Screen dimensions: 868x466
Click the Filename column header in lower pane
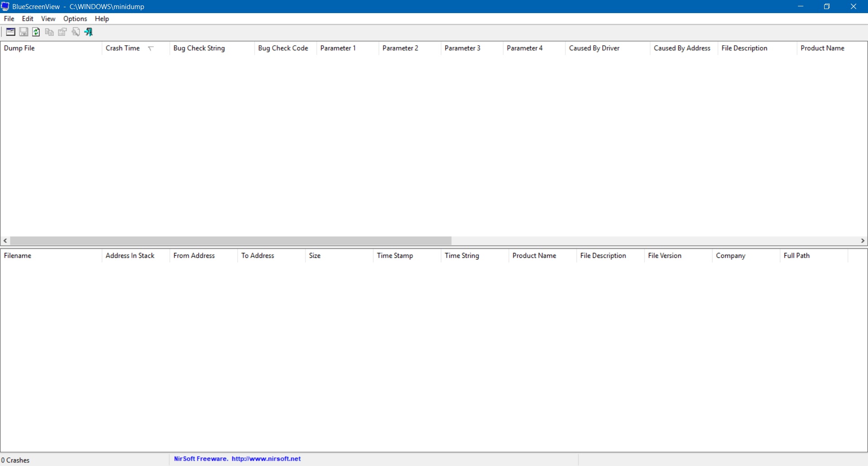pyautogui.click(x=18, y=256)
